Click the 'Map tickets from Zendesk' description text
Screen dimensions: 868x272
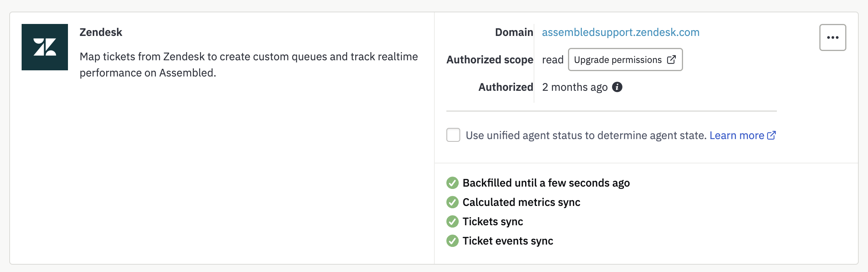tap(249, 65)
